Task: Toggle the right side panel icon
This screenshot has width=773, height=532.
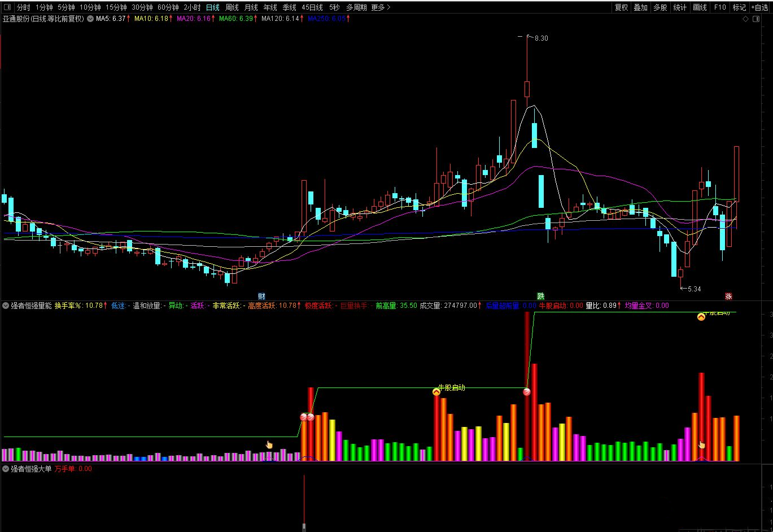Action: coord(756,19)
